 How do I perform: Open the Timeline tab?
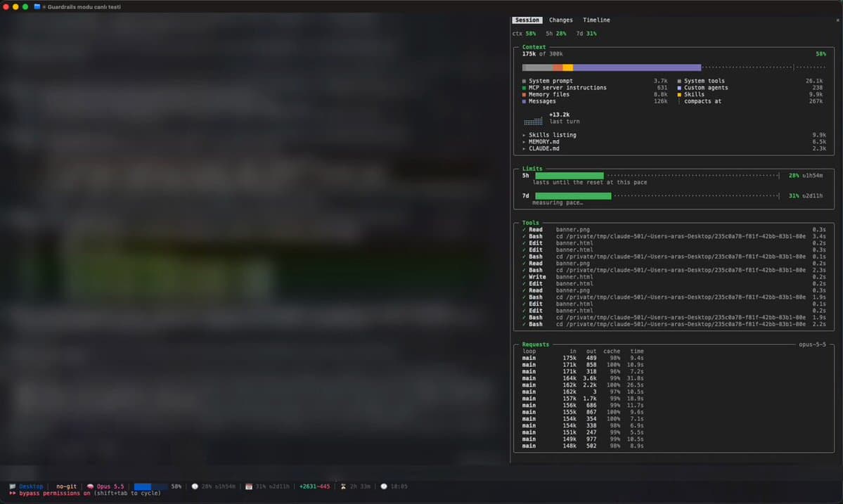point(596,20)
